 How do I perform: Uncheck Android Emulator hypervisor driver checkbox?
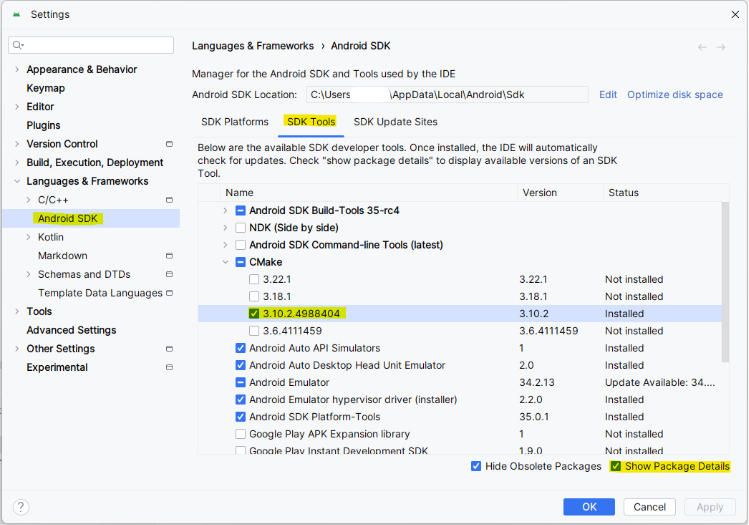(x=241, y=400)
